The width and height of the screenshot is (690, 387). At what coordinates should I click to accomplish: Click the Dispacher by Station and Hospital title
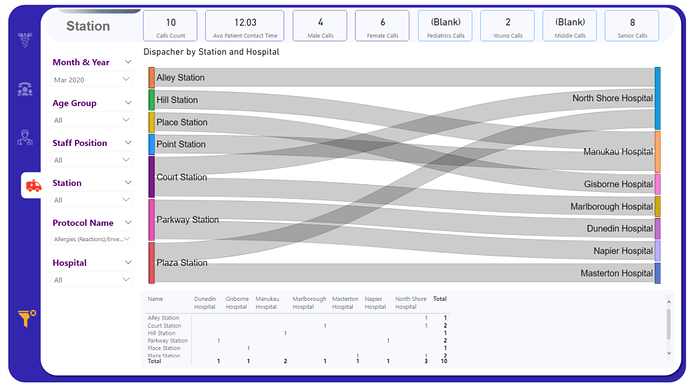click(x=211, y=52)
